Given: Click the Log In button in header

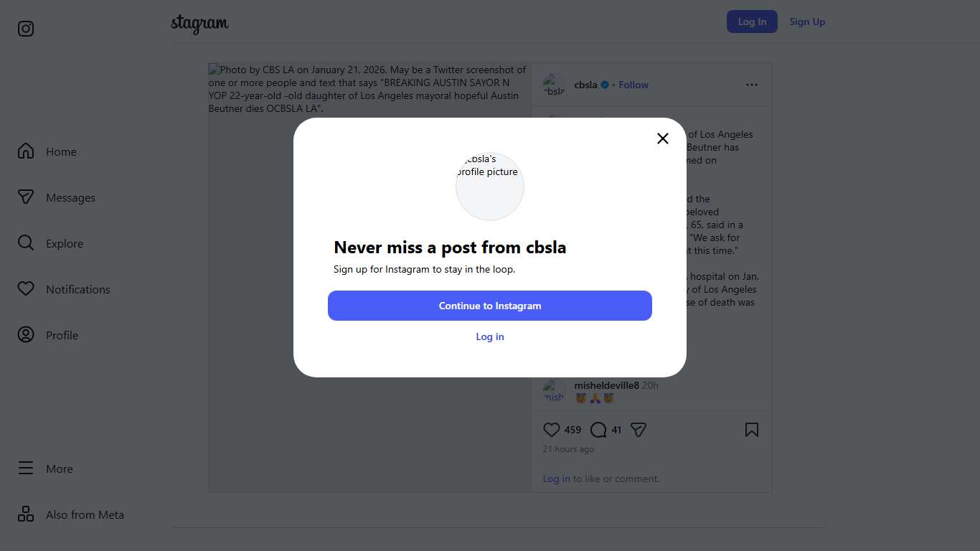Looking at the screenshot, I should pyautogui.click(x=752, y=22).
